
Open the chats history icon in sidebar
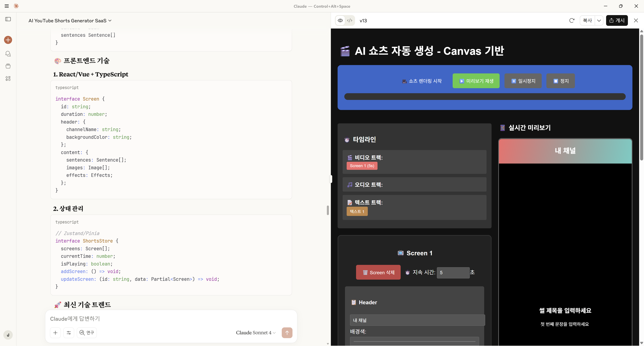(x=8, y=54)
